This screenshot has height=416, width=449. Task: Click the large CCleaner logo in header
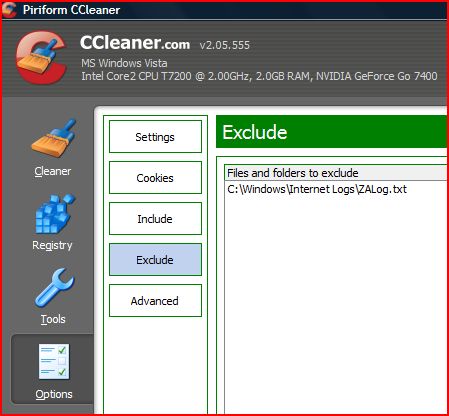(41, 57)
